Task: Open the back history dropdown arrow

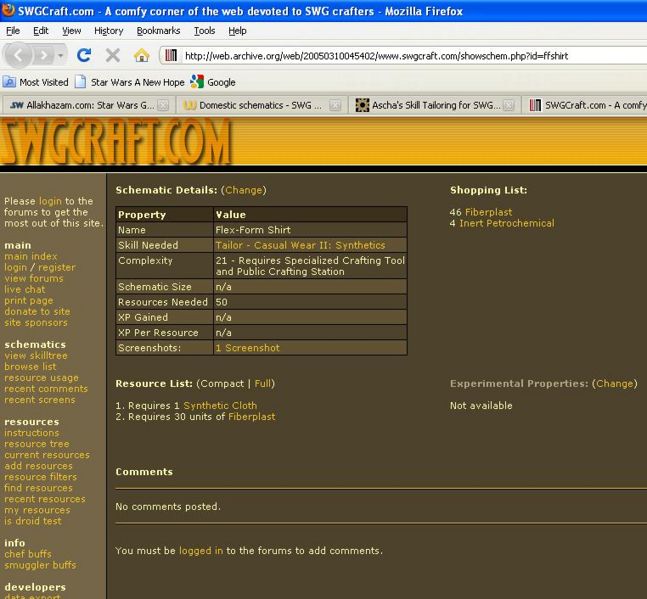Action: [x=61, y=56]
